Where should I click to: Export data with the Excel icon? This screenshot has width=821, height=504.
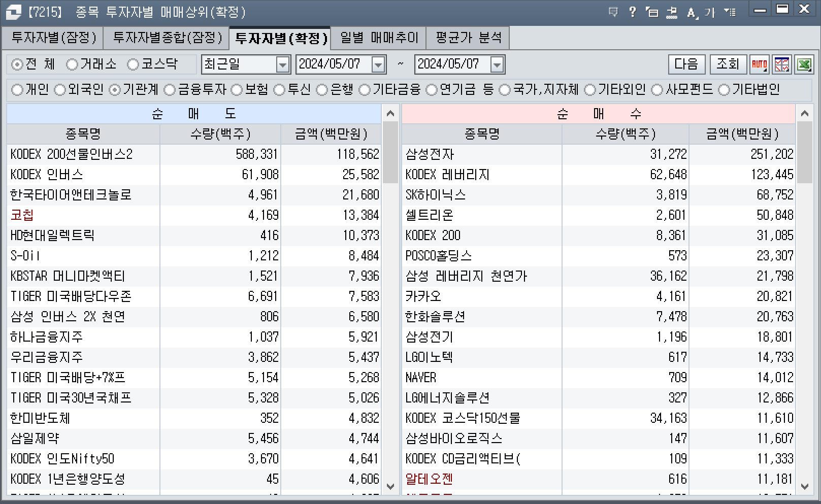pos(804,64)
